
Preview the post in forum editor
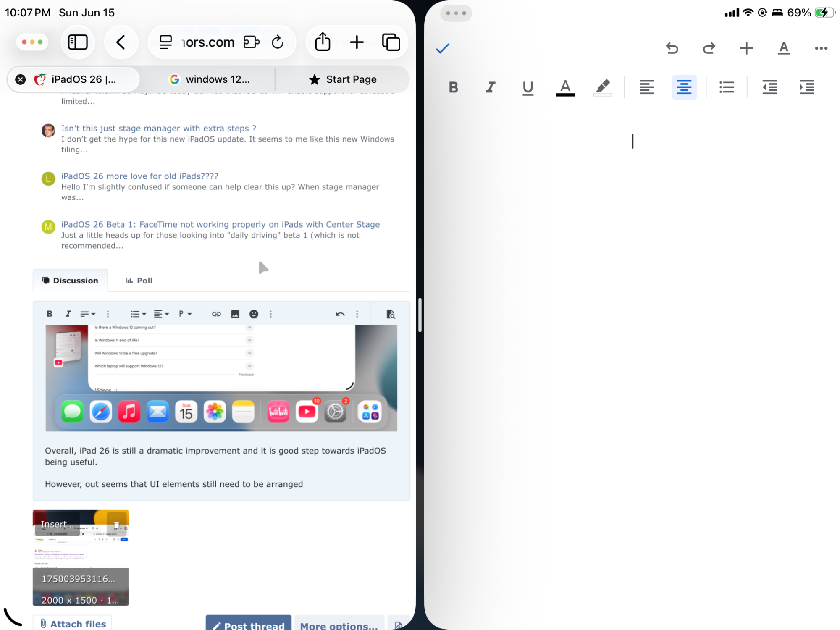pos(391,314)
